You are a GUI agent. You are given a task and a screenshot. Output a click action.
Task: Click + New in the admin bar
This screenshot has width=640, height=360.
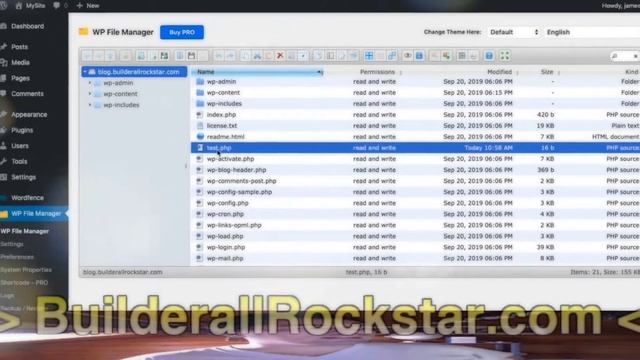click(x=88, y=6)
